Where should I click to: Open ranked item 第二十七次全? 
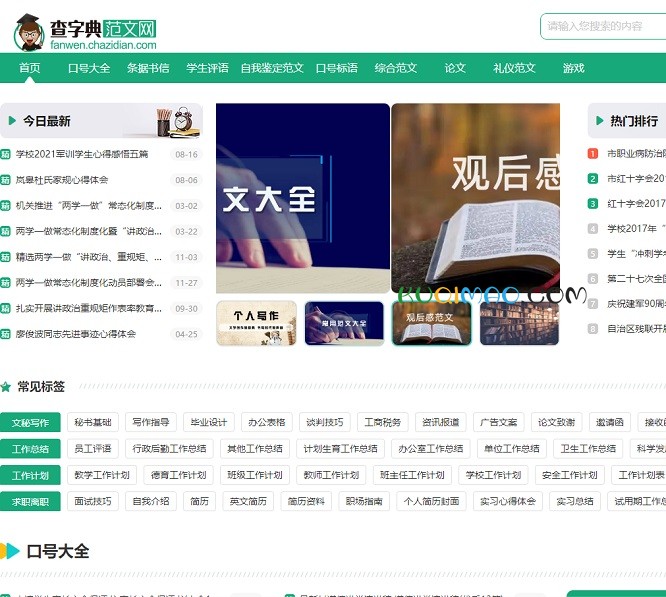coord(636,279)
